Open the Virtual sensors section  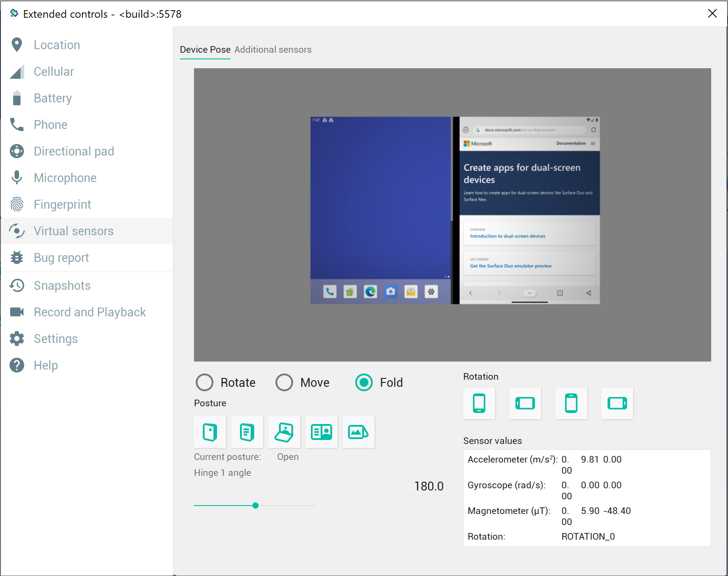point(74,231)
